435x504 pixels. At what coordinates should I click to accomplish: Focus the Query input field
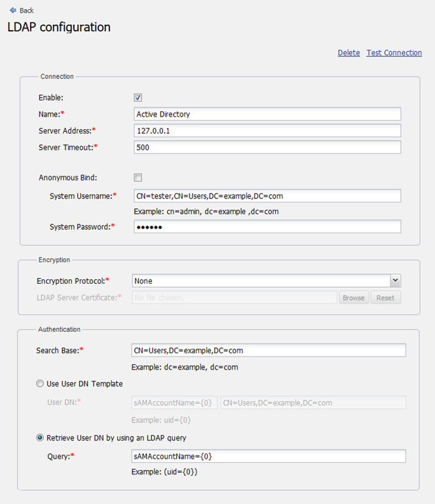(x=269, y=456)
